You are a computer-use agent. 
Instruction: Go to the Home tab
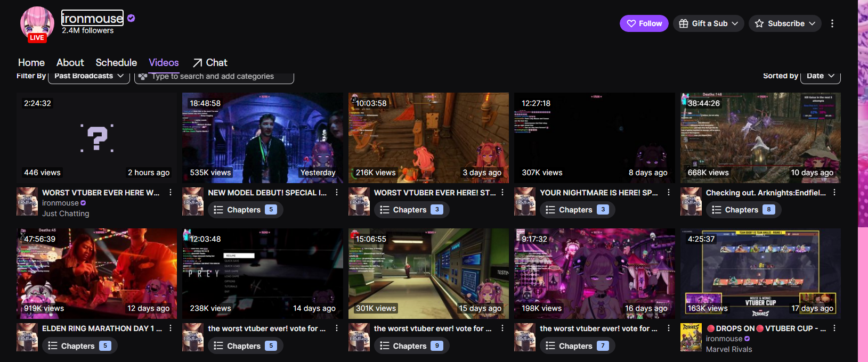coord(31,62)
